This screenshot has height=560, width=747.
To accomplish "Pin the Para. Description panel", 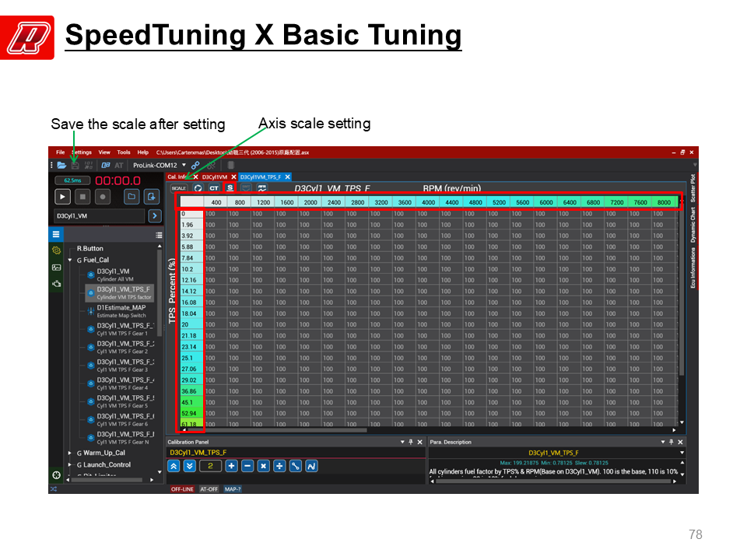I will [x=672, y=442].
